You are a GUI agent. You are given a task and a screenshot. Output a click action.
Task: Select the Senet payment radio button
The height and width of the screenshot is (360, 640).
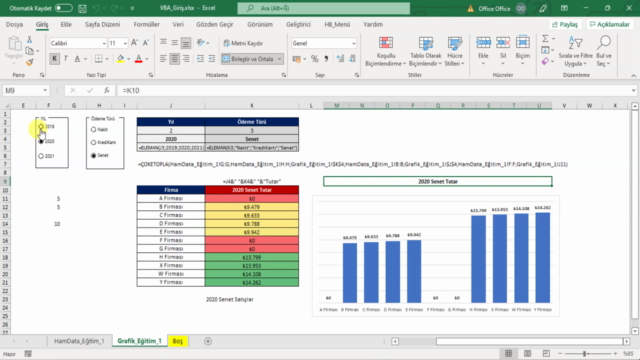pos(93,156)
